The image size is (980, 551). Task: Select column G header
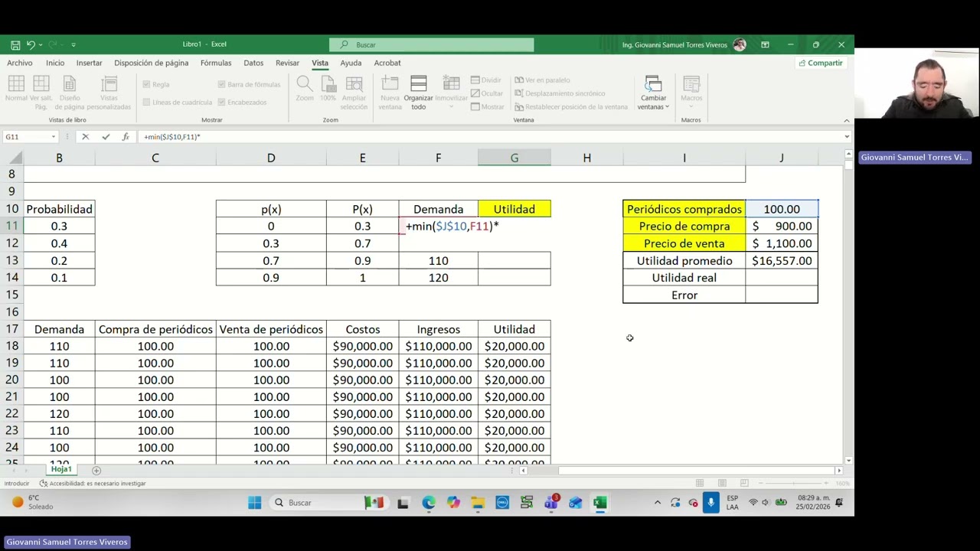click(x=514, y=158)
